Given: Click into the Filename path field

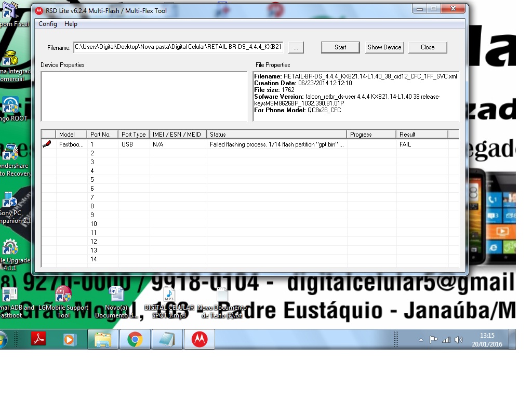Looking at the screenshot, I should coord(178,47).
